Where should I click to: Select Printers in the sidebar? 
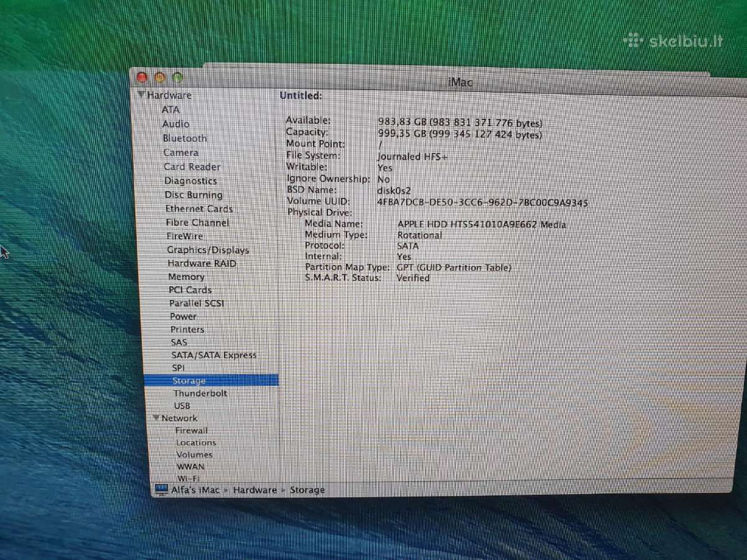click(x=187, y=329)
